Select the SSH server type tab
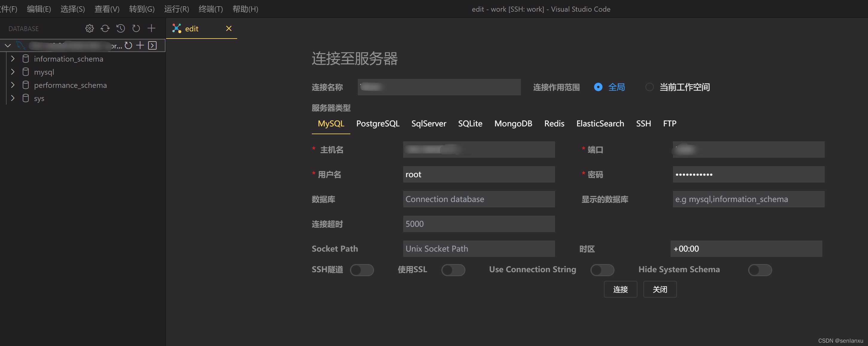Image resolution: width=868 pixels, height=346 pixels. (x=643, y=124)
